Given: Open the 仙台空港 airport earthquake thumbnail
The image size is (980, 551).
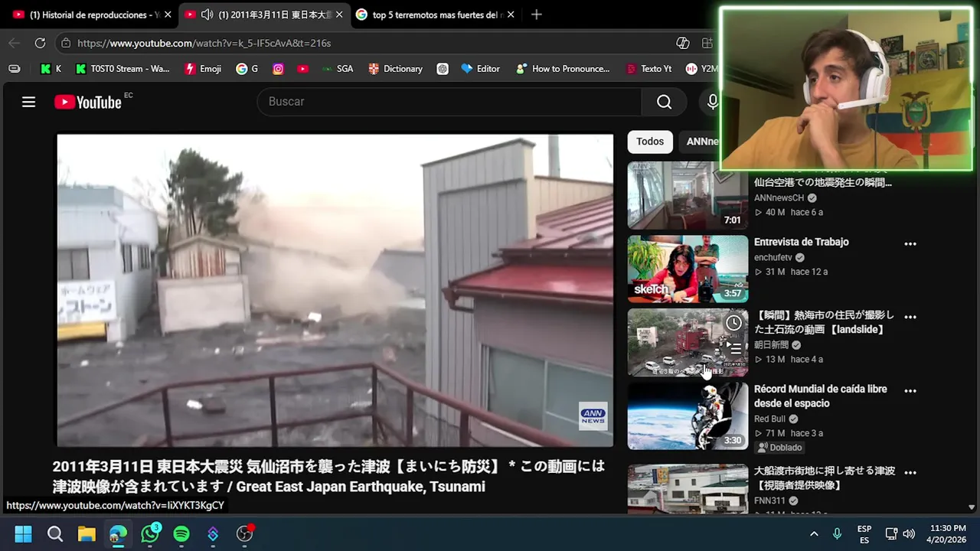Looking at the screenshot, I should (x=688, y=195).
